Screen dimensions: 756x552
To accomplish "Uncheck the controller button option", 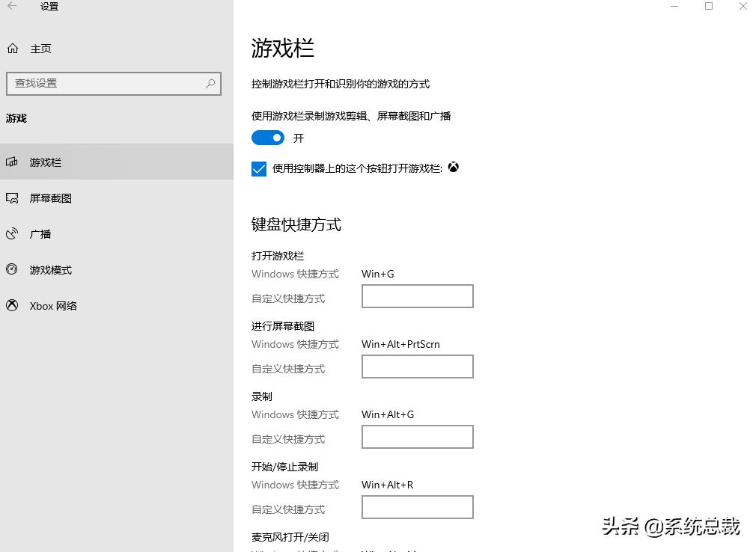I will 258,169.
